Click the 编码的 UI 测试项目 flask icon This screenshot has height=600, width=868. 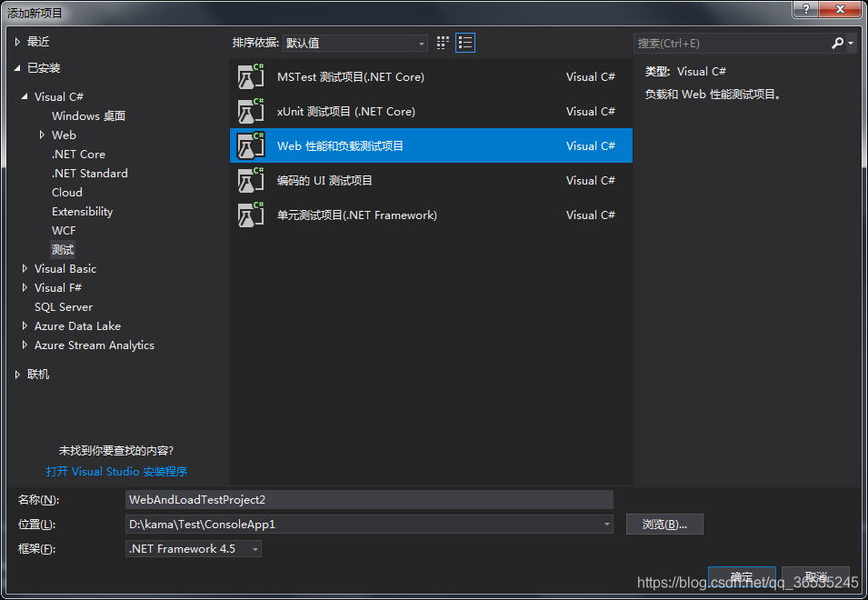[x=251, y=180]
